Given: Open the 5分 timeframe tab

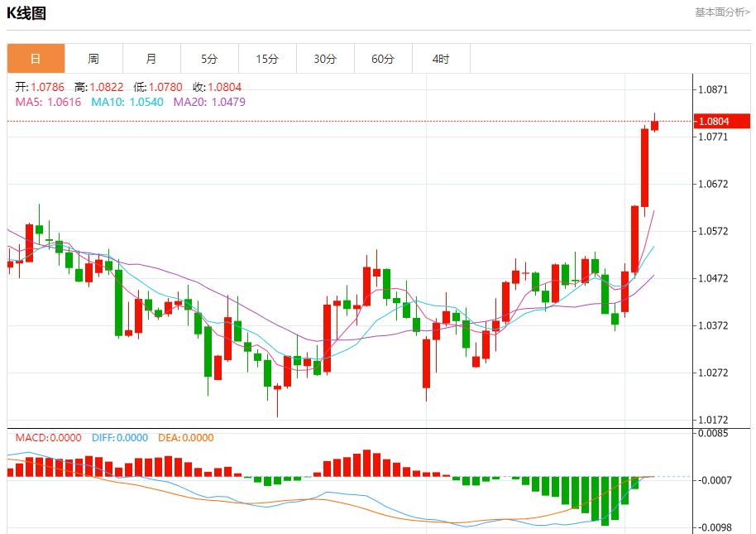Looking at the screenshot, I should [x=209, y=59].
